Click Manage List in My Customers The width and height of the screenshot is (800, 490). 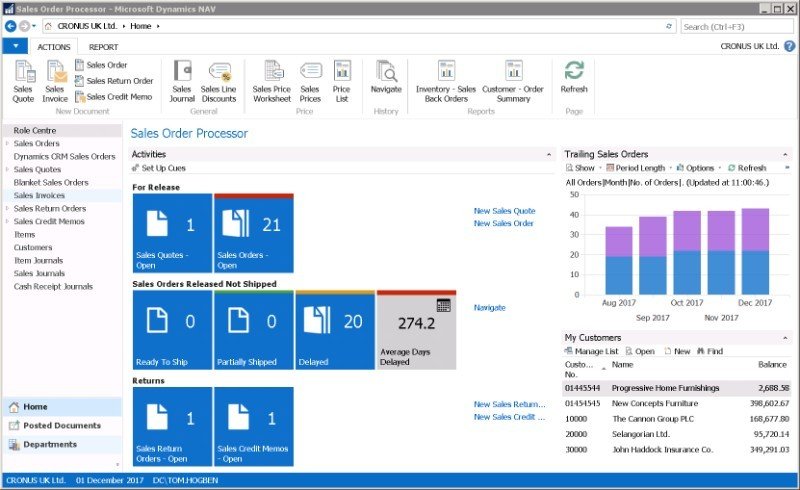tap(591, 351)
